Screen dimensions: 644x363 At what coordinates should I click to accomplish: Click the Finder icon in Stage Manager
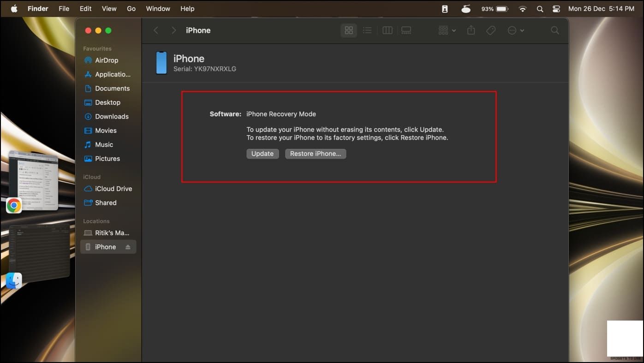14,280
